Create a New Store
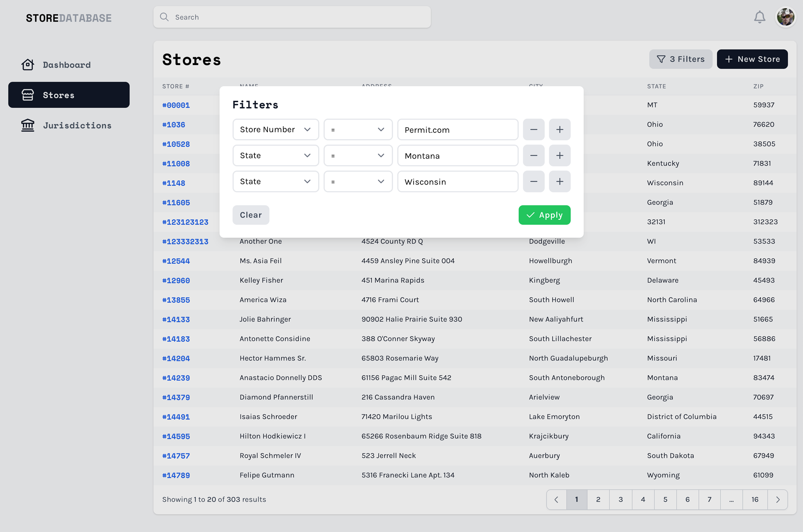 [752, 59]
